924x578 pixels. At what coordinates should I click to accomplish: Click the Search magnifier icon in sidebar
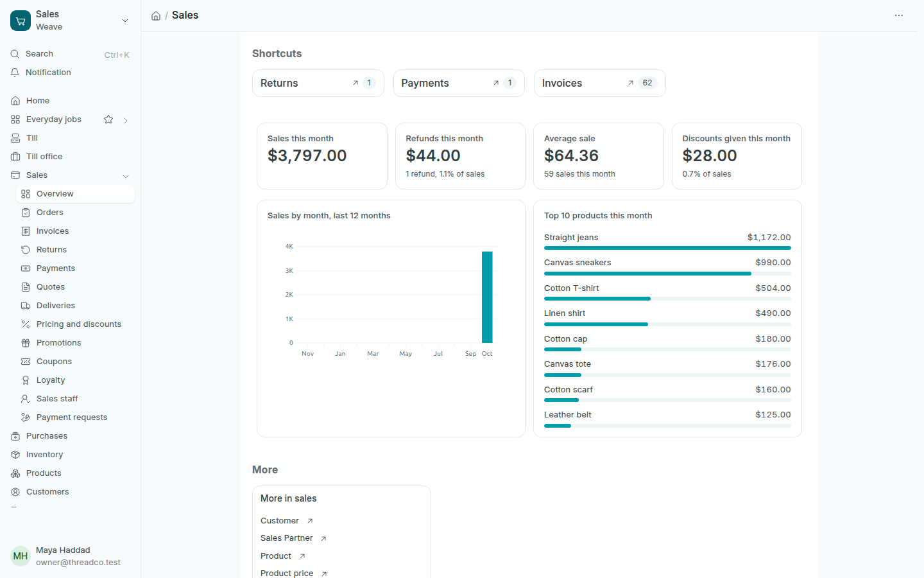(x=15, y=54)
